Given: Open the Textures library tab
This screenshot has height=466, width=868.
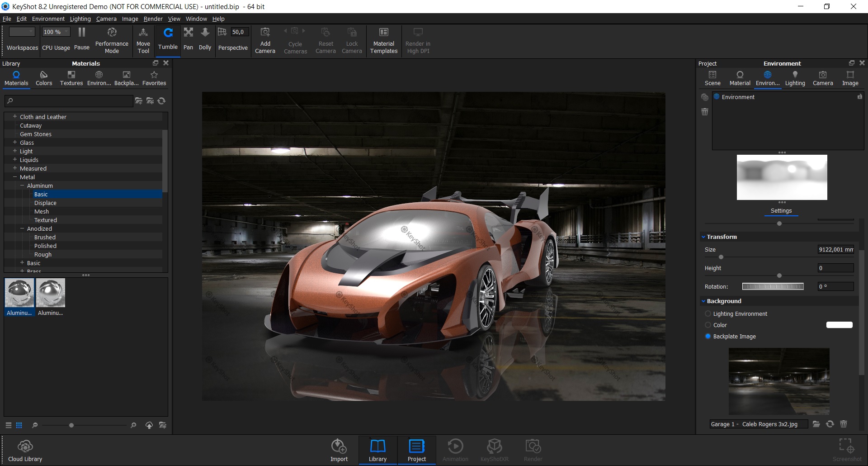Looking at the screenshot, I should 71,78.
